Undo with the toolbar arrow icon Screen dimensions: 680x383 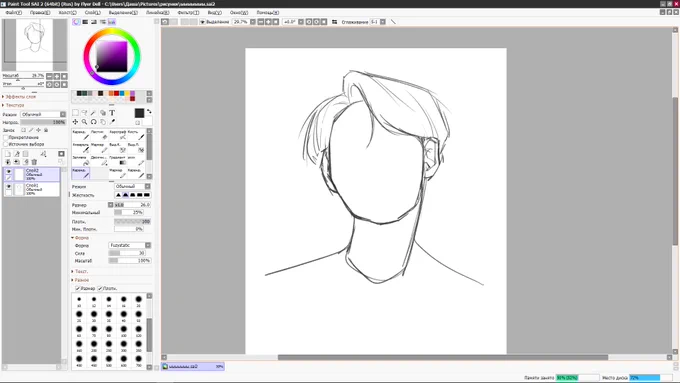[165, 22]
